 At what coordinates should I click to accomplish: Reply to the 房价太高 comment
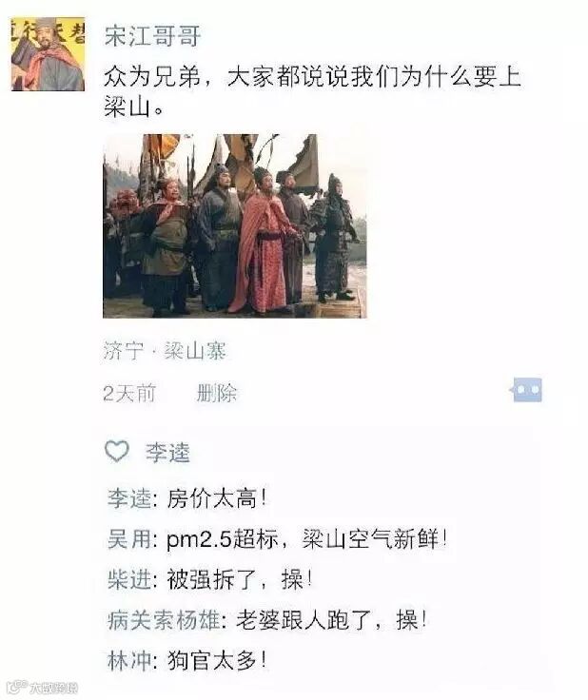tap(217, 498)
